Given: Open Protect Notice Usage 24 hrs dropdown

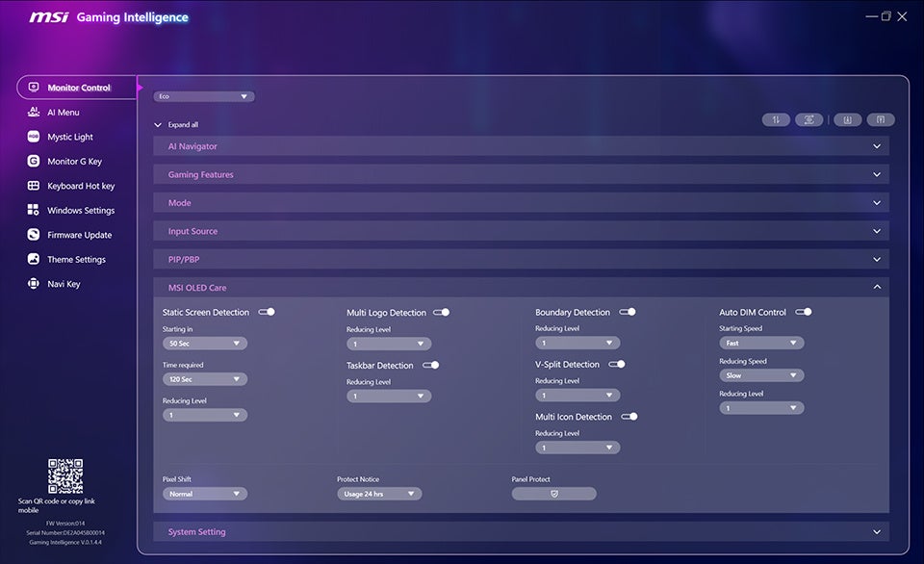Looking at the screenshot, I should [x=379, y=494].
